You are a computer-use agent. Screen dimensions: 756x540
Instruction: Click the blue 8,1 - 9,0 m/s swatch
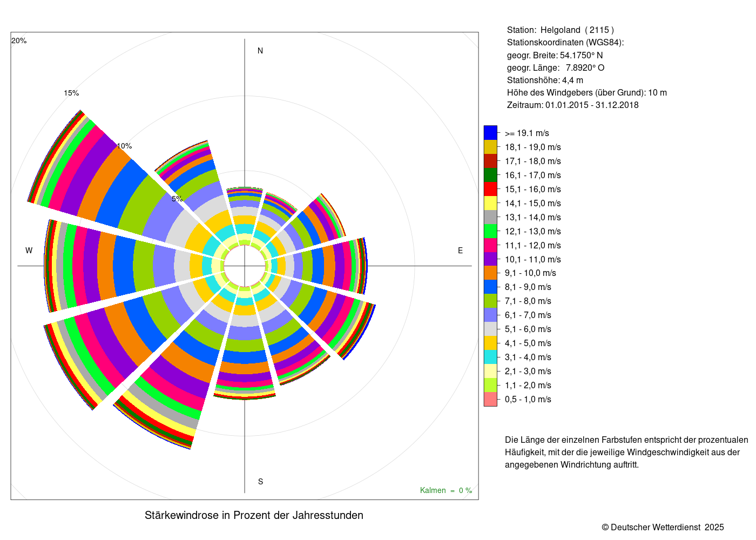point(490,287)
